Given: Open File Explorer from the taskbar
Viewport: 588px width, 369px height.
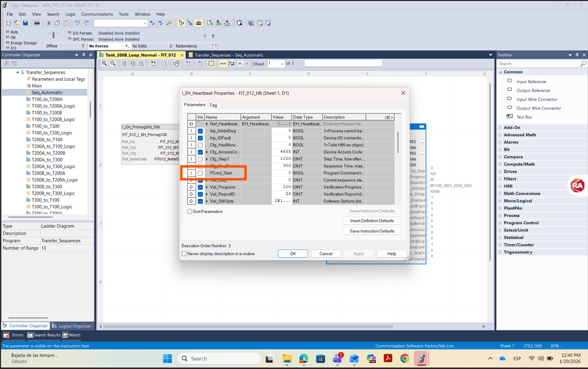Looking at the screenshot, I should tap(287, 359).
